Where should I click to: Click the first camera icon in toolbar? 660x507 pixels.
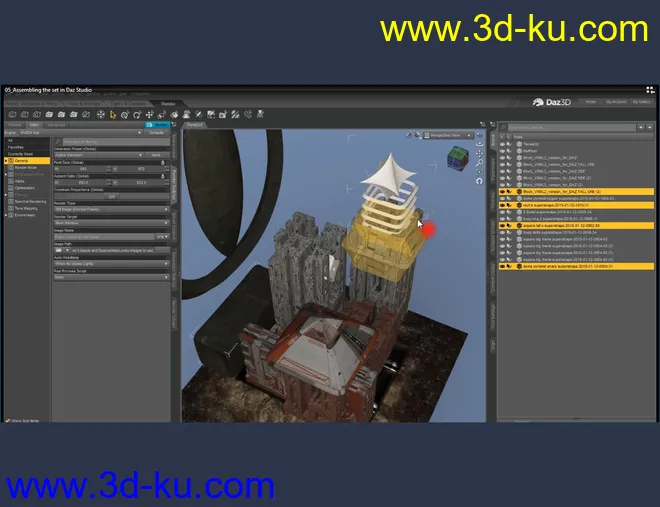[9, 114]
